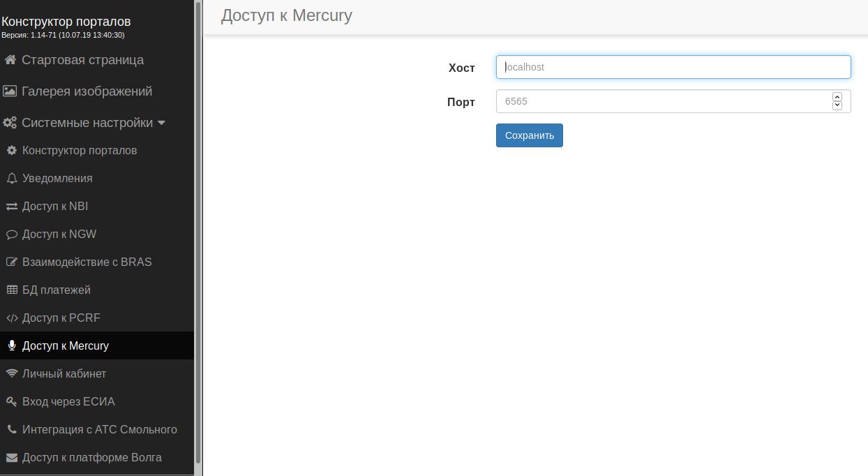Click the phone icon beside Интеграция с АТС Смольного
868x476 pixels.
pos(11,430)
